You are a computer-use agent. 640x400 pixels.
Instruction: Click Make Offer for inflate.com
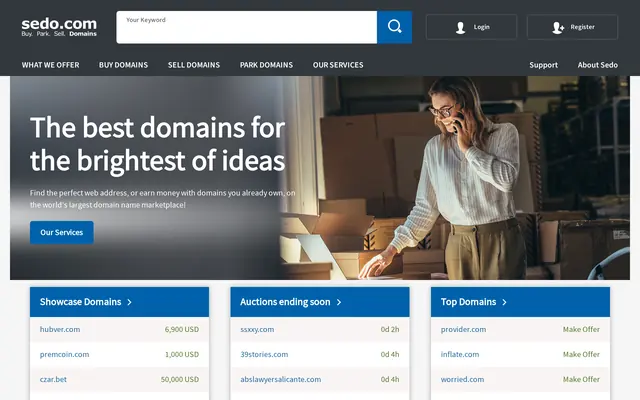581,354
